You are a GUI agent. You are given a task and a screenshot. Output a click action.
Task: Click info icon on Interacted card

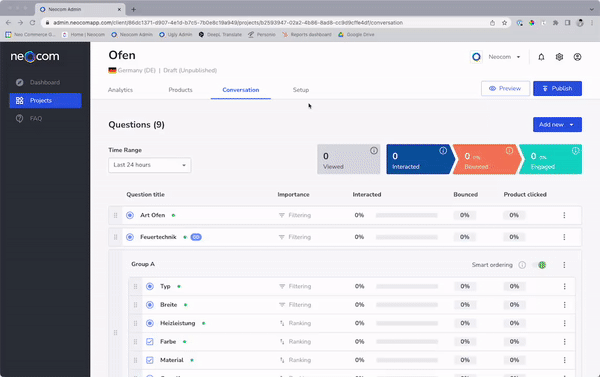coord(443,151)
